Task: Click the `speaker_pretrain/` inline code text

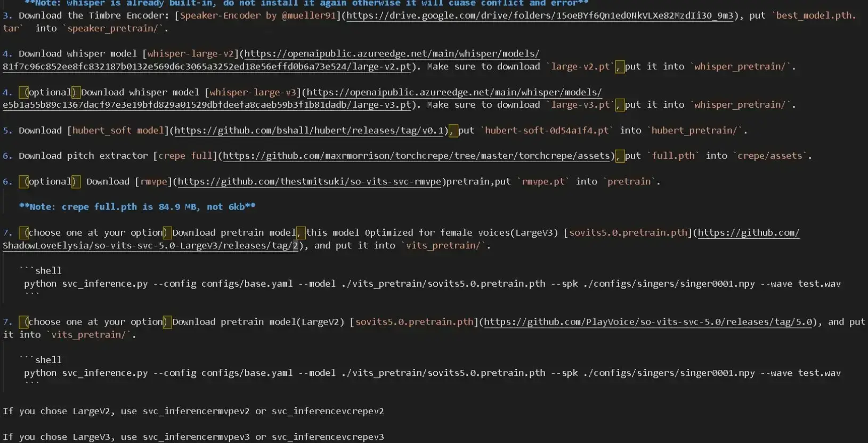Action: (x=112, y=28)
